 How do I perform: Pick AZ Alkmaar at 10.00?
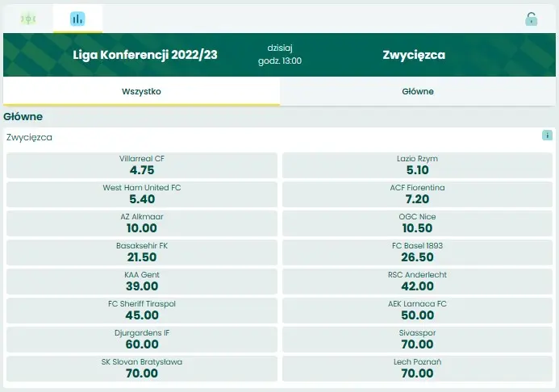point(142,223)
